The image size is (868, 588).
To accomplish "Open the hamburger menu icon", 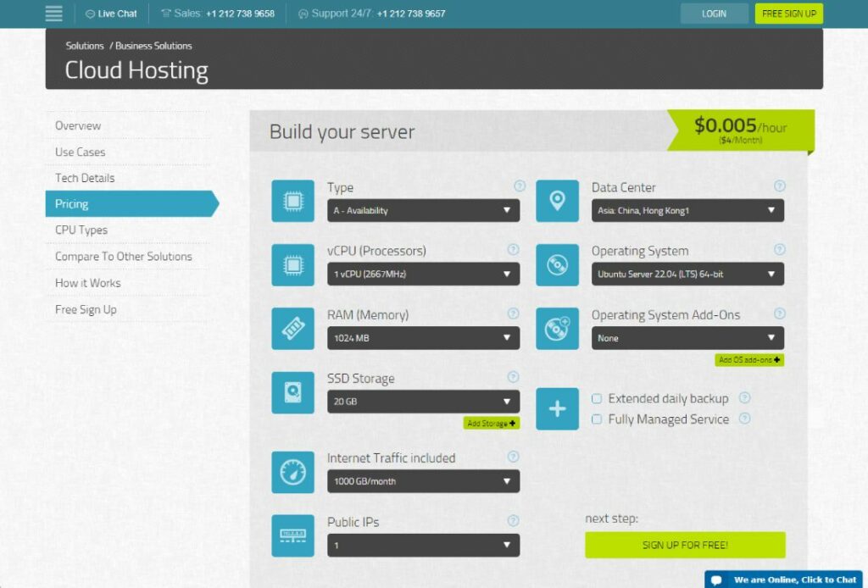I will click(53, 14).
